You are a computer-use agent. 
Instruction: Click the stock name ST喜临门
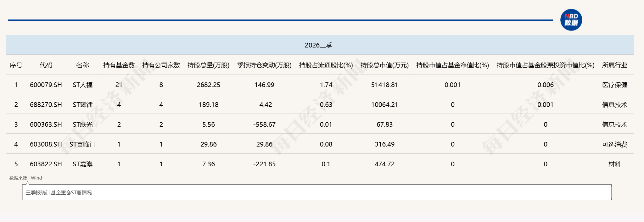click(x=83, y=144)
